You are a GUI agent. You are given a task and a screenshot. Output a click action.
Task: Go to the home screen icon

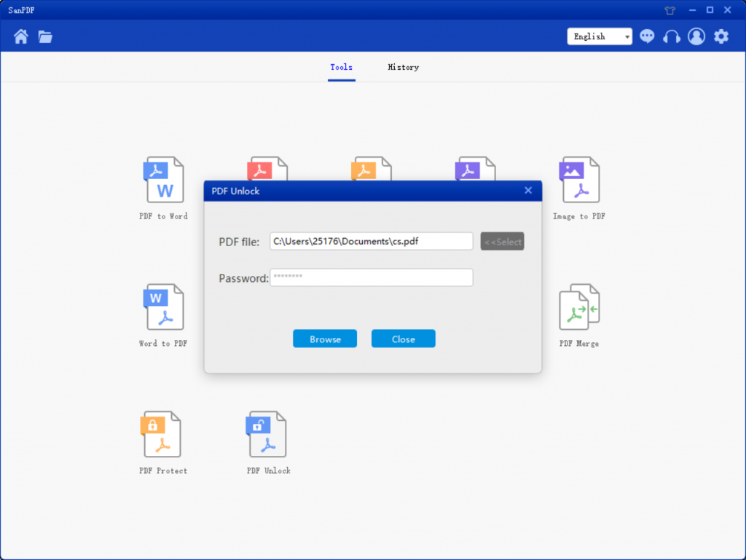click(21, 36)
